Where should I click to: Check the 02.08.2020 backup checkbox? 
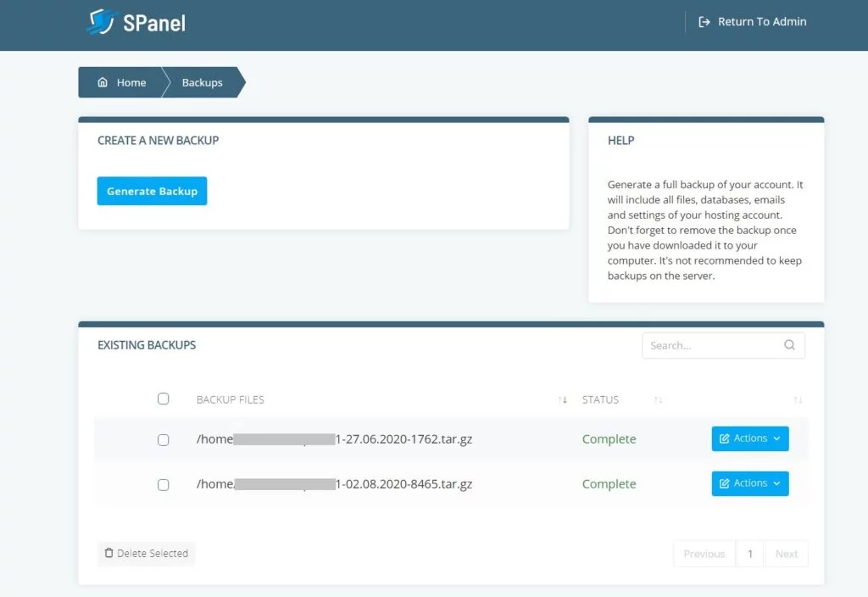[164, 485]
